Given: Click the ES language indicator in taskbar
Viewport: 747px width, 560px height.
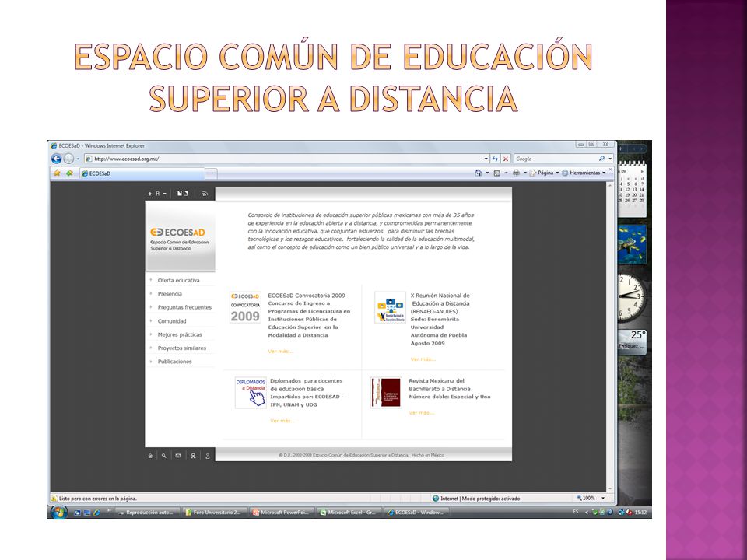Looking at the screenshot, I should coord(576,512).
